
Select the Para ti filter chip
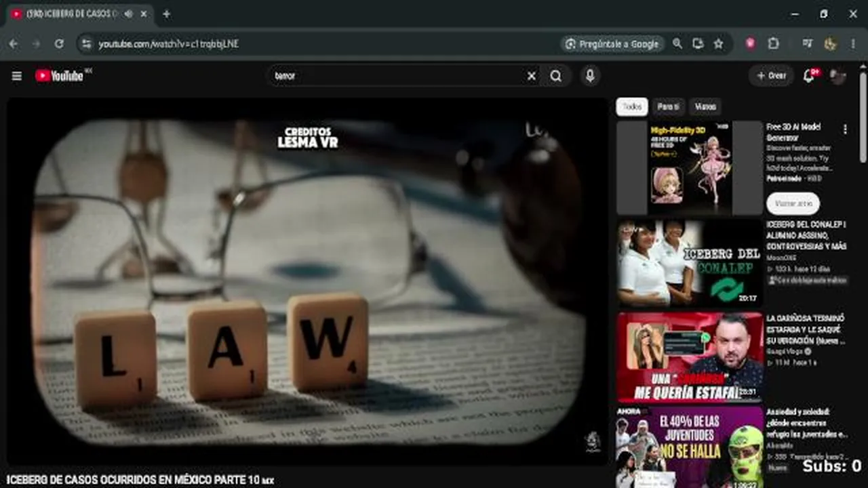[668, 107]
